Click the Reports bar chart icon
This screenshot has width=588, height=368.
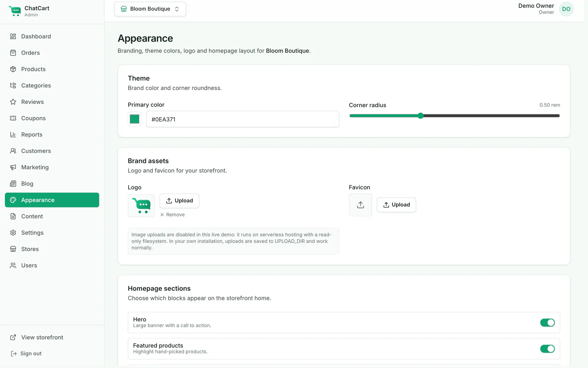click(13, 135)
